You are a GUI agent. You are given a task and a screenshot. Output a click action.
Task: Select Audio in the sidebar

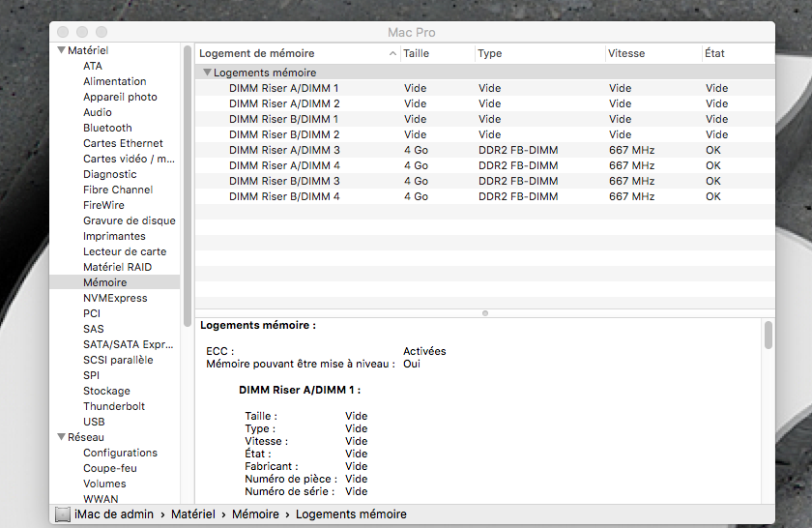tap(98, 112)
